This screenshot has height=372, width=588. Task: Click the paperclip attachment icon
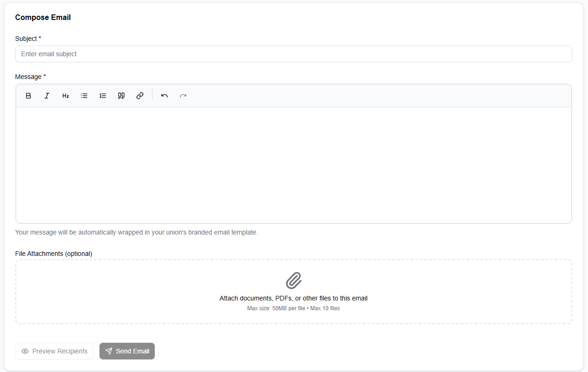293,281
